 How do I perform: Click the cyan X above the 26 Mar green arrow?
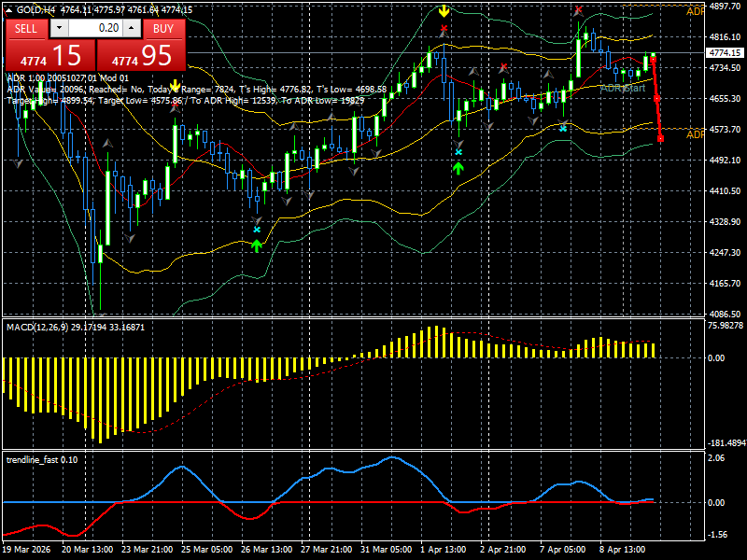pos(257,230)
